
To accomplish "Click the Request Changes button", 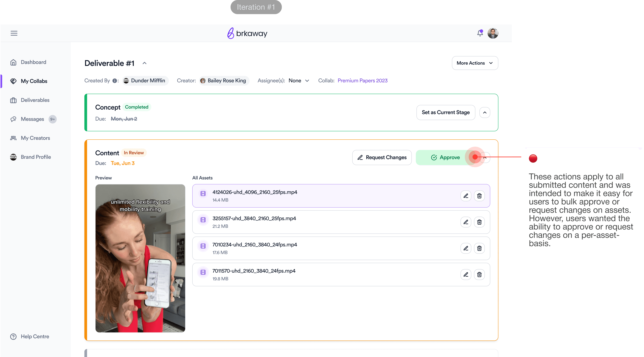I will coord(382,157).
